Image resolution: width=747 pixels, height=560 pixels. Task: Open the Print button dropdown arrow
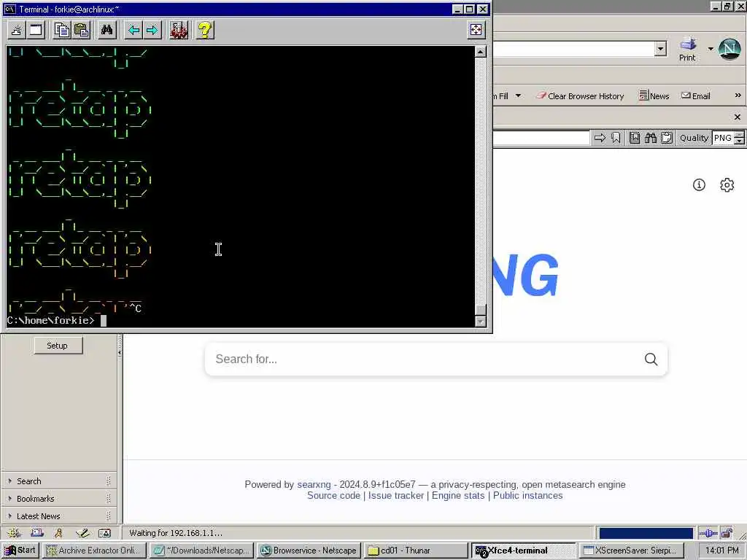pos(711,49)
